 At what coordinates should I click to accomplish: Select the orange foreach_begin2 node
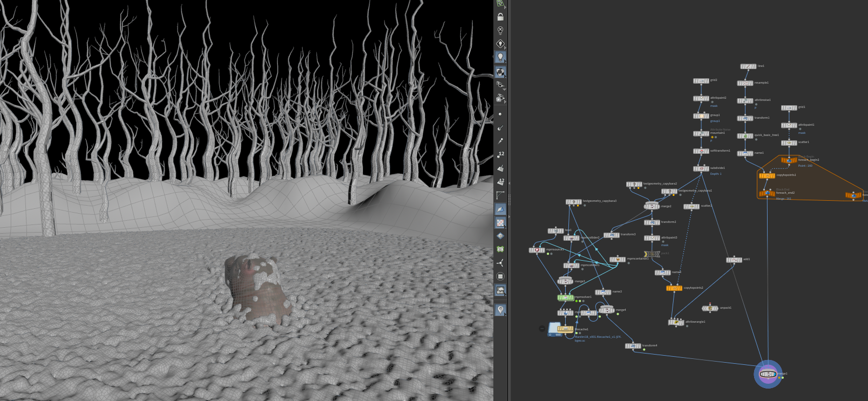(789, 160)
